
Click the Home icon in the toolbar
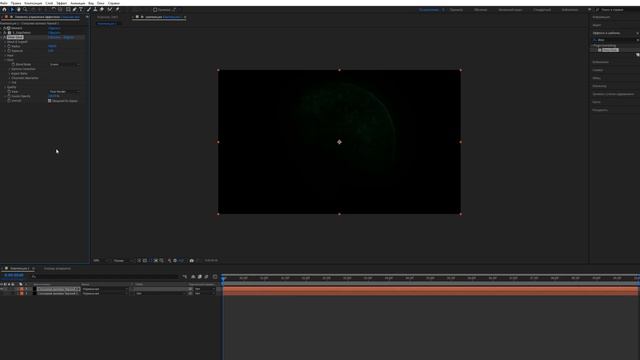4,9
